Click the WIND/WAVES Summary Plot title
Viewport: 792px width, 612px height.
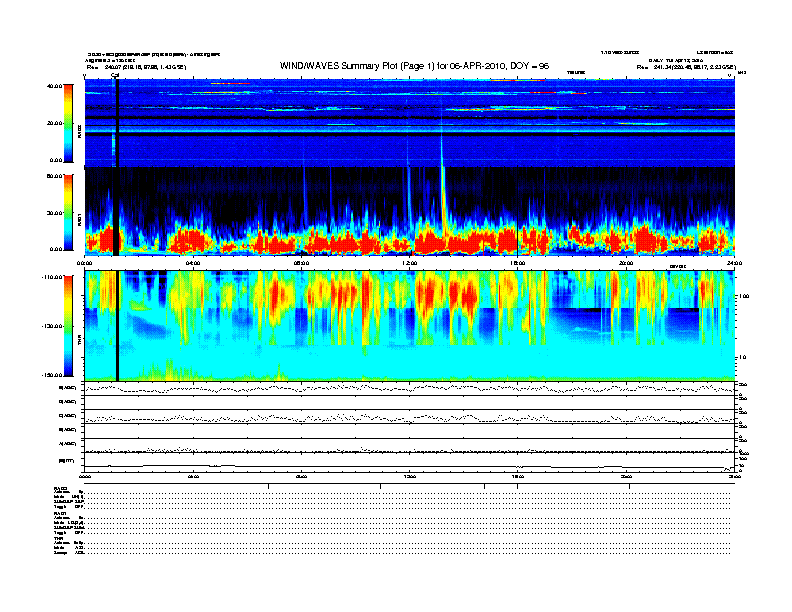click(414, 66)
